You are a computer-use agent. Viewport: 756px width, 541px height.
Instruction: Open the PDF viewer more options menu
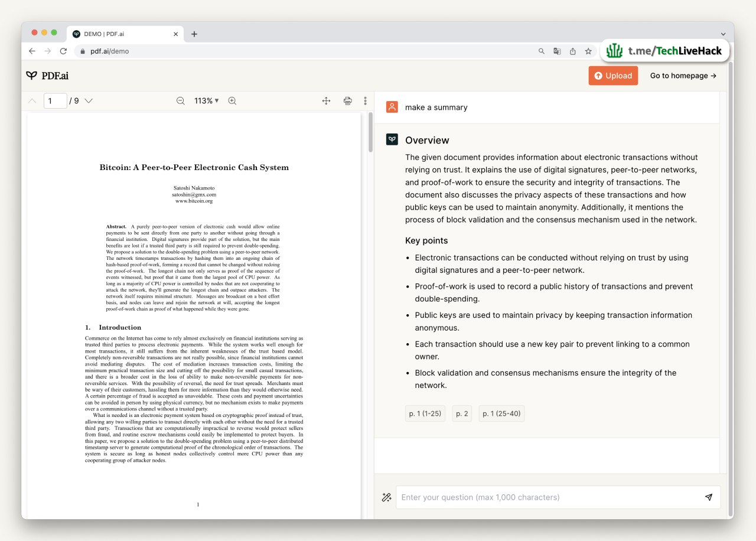pos(365,101)
